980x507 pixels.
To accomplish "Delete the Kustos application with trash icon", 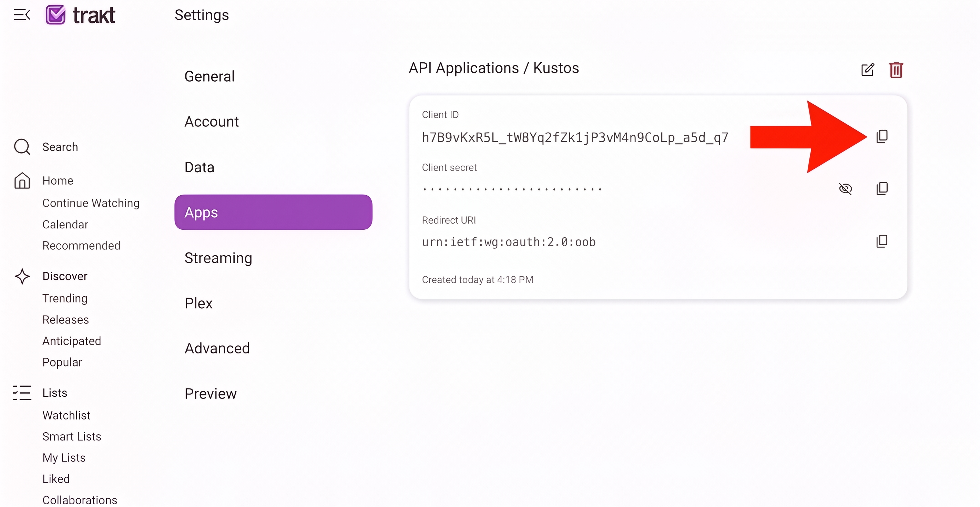I will [896, 70].
